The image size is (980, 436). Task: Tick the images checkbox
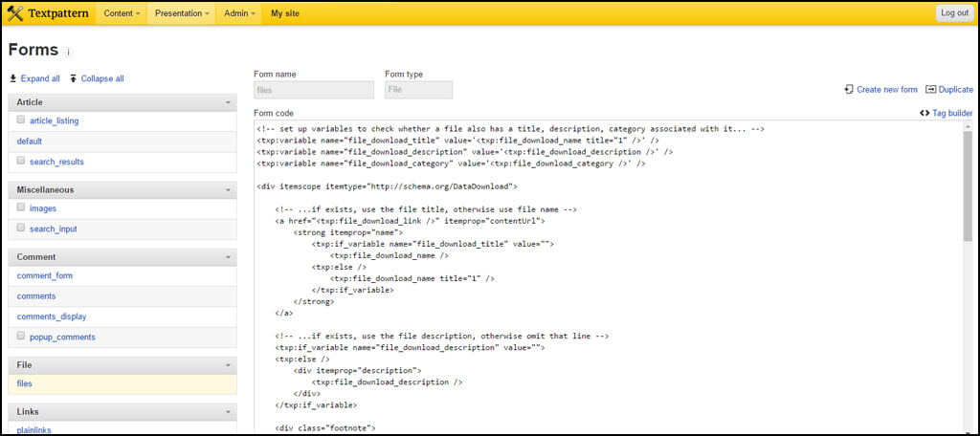(21, 207)
